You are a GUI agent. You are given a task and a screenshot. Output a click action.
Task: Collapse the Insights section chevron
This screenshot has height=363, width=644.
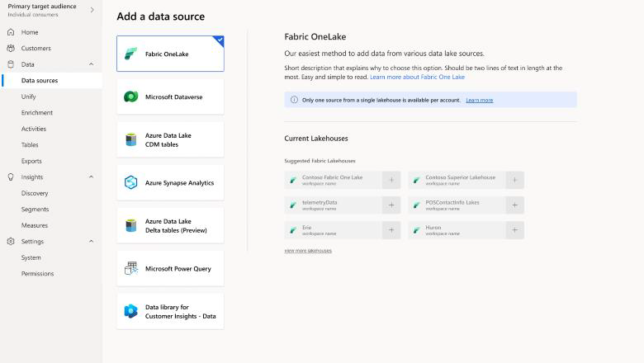pos(91,177)
